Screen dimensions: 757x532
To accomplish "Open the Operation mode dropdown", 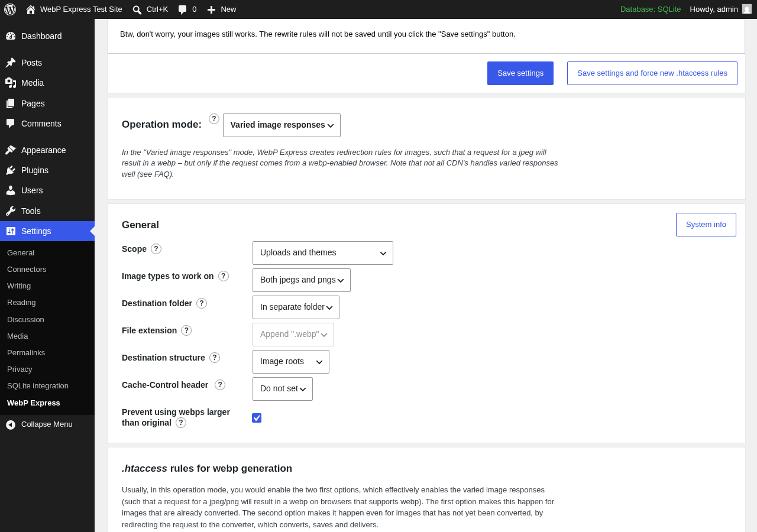I will click(x=282, y=125).
